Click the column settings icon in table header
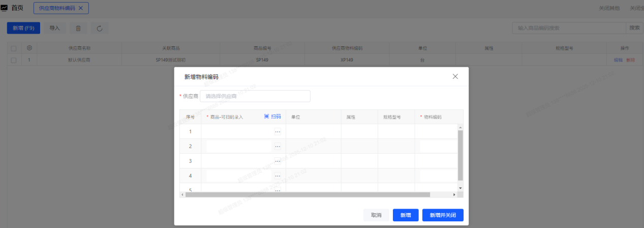This screenshot has height=228, width=644. pos(29,48)
